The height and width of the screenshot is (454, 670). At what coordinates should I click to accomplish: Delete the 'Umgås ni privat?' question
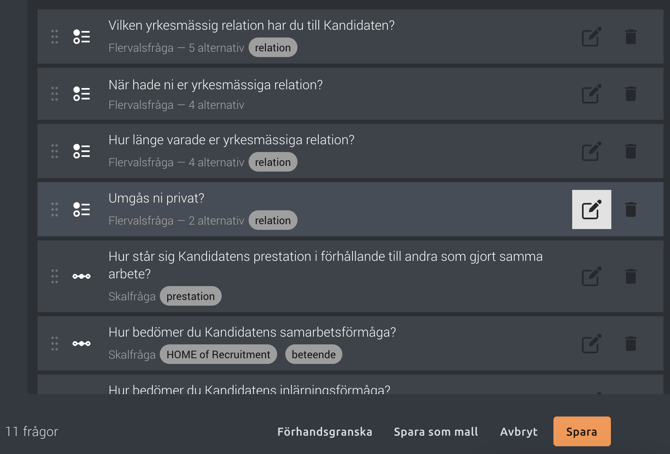click(x=631, y=209)
